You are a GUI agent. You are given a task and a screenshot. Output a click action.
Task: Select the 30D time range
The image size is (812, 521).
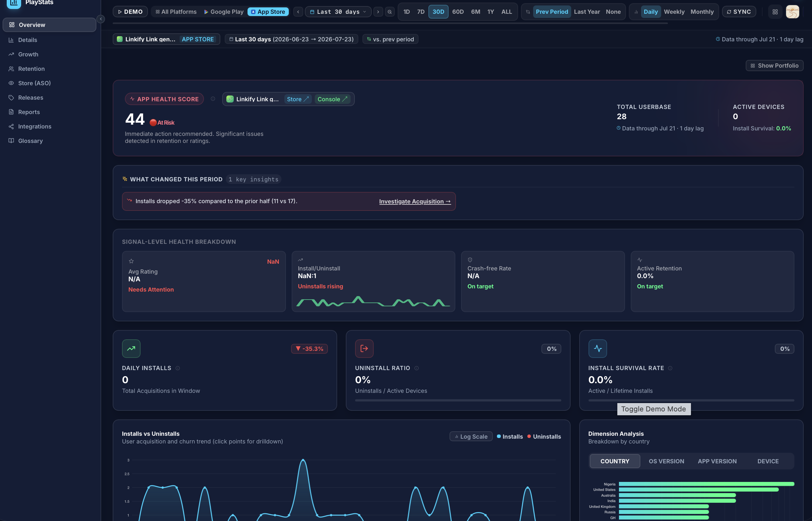tap(438, 12)
